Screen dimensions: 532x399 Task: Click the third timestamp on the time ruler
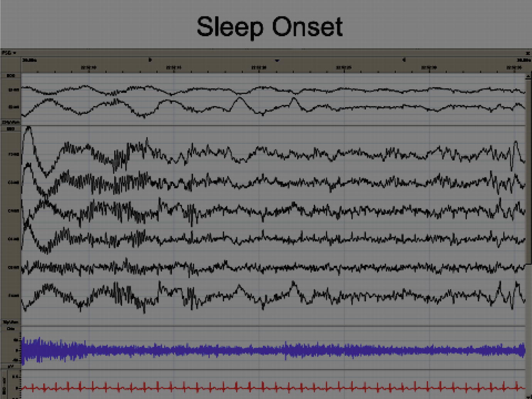259,68
